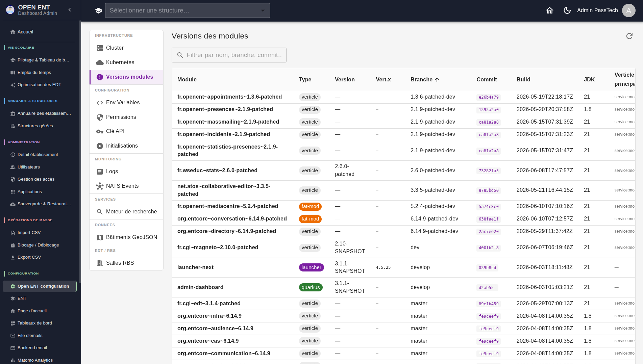Select the admin-dashboard module name
643x364 pixels.
(200, 287)
